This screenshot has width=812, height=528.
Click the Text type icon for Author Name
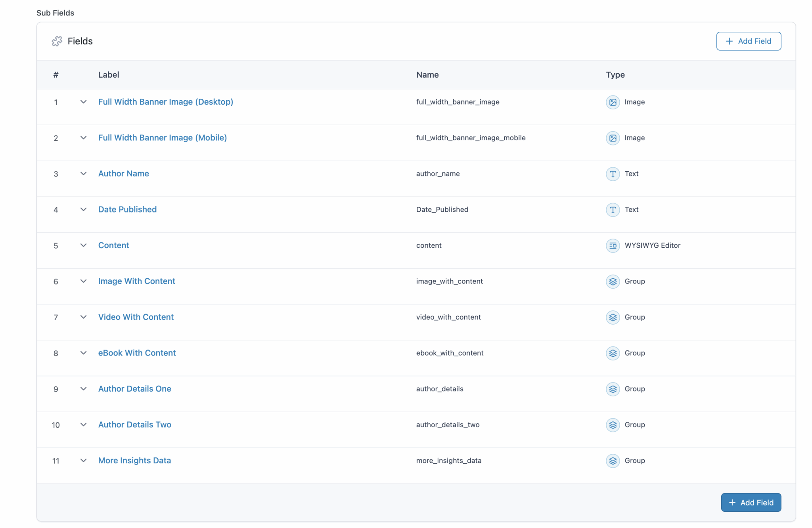click(x=613, y=174)
